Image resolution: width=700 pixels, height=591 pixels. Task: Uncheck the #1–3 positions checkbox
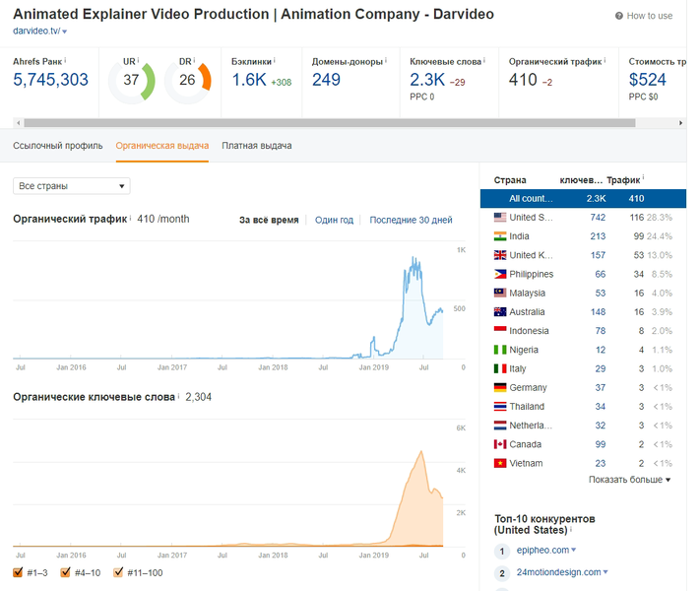coord(18,572)
